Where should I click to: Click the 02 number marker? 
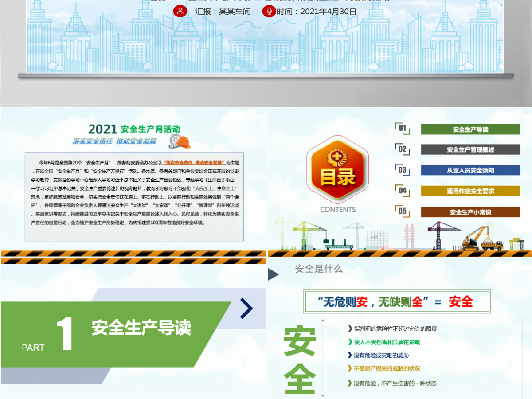[x=403, y=149]
